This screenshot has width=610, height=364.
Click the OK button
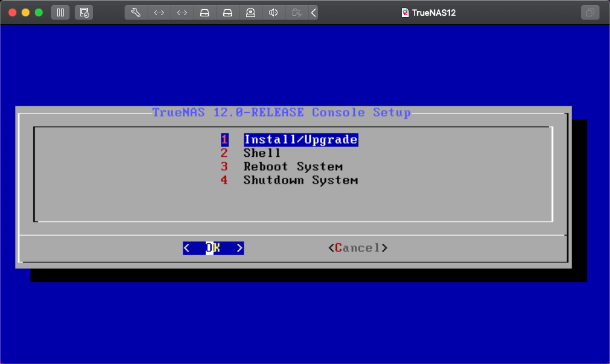pos(213,248)
